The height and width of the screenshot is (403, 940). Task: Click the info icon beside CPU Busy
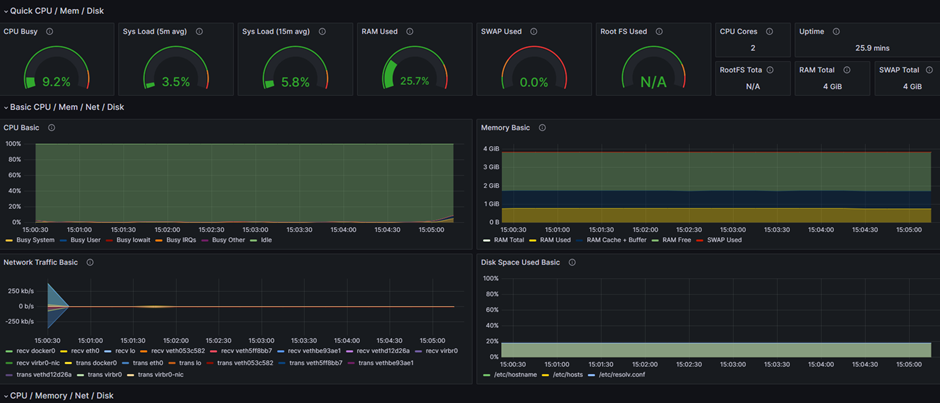point(50,32)
